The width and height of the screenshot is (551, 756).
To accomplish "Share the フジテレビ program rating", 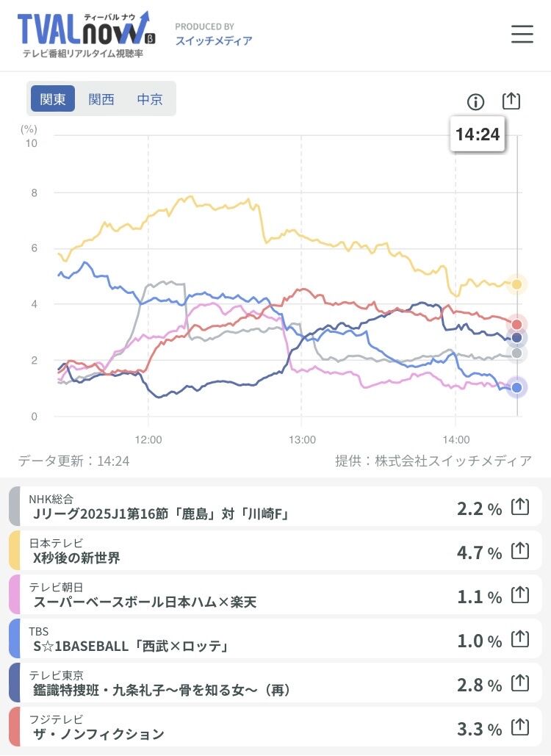I will tap(519, 728).
